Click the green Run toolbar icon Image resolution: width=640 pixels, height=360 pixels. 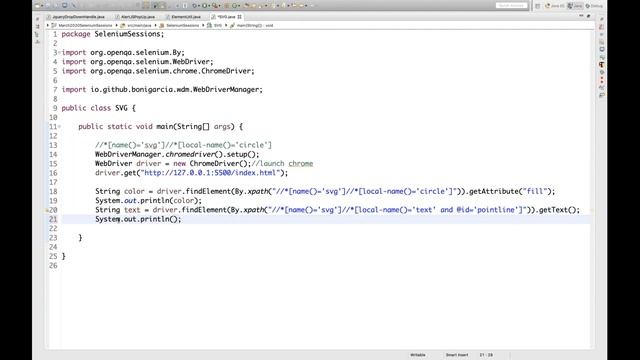pos(204,6)
